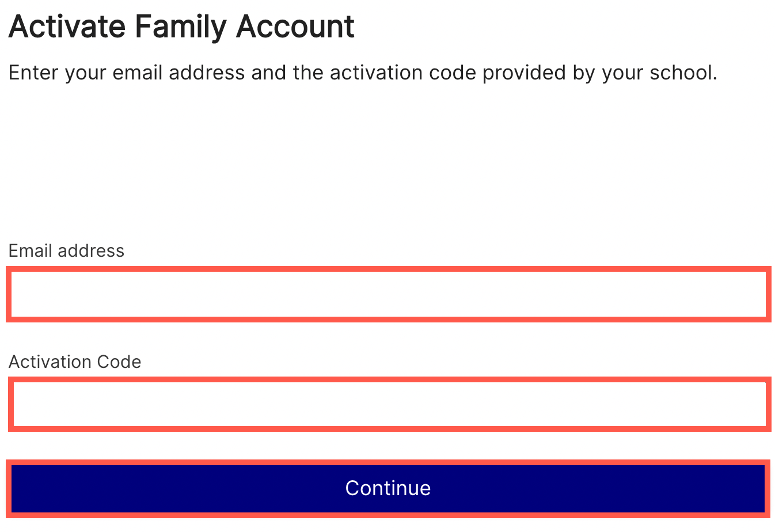775x532 pixels.
Task: Click the "Email address" field label
Action: [x=66, y=251]
